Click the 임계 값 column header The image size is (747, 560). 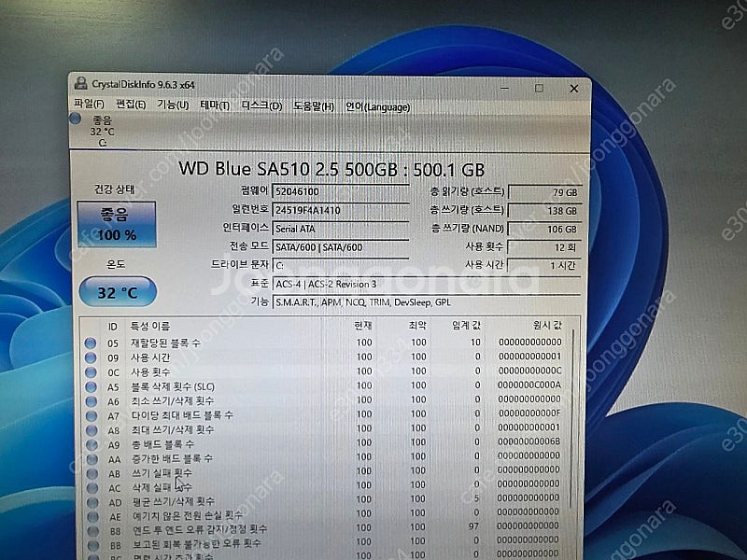click(x=466, y=326)
